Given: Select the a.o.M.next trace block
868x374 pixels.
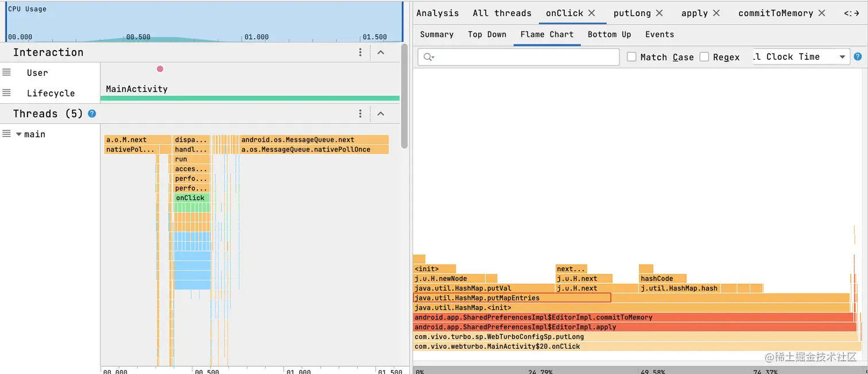Looking at the screenshot, I should 138,140.
